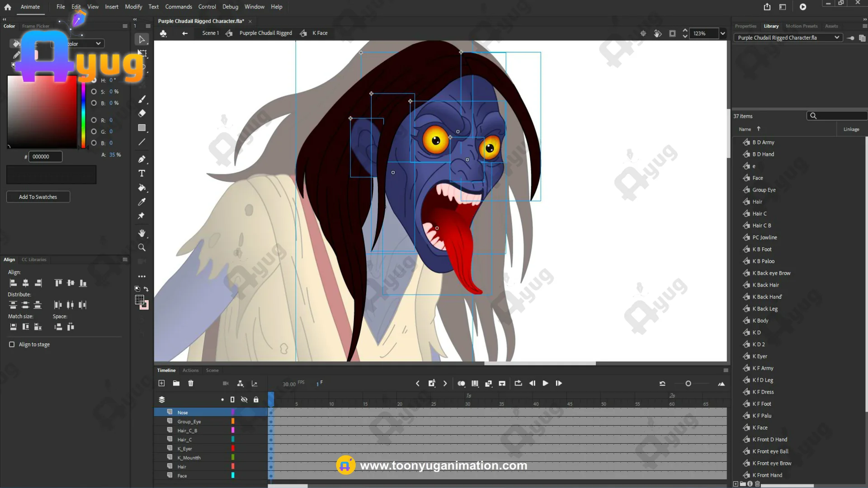Select the Eraser tool
Image resolution: width=868 pixels, height=488 pixels.
coord(142,113)
